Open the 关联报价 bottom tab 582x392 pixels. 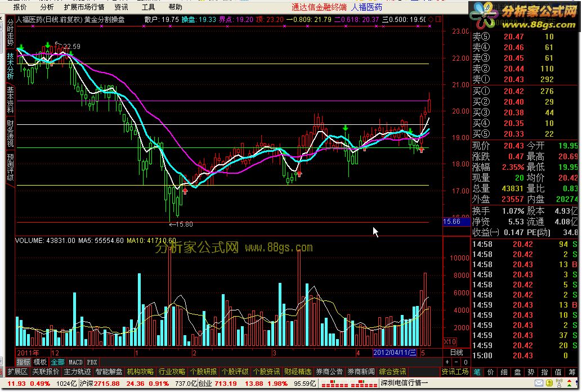46,372
